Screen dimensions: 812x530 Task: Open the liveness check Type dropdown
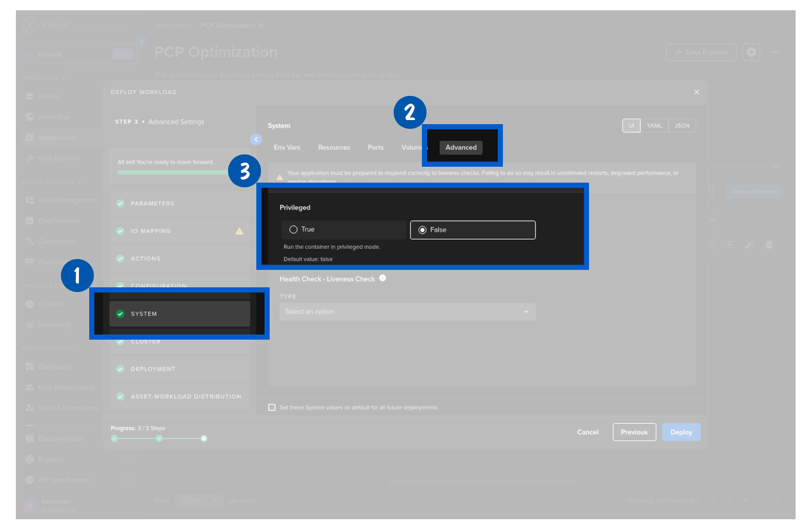pyautogui.click(x=407, y=312)
